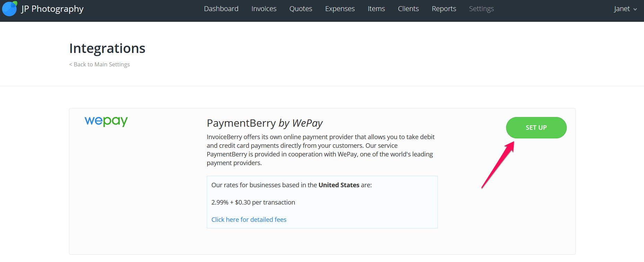Click the paragraph starting 'InvoiceBerry offers its own'
Image resolution: width=644 pixels, height=262 pixels.
(320, 150)
